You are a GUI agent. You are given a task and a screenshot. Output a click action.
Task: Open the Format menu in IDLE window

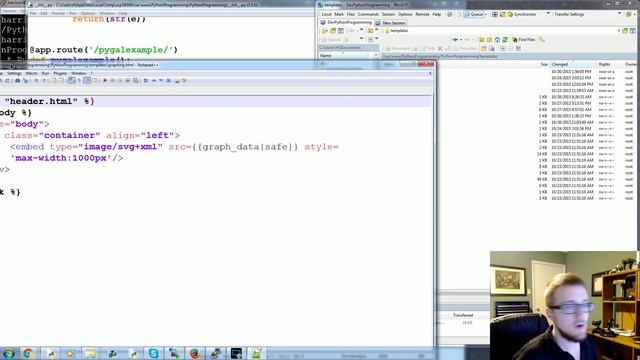tap(58, 13)
